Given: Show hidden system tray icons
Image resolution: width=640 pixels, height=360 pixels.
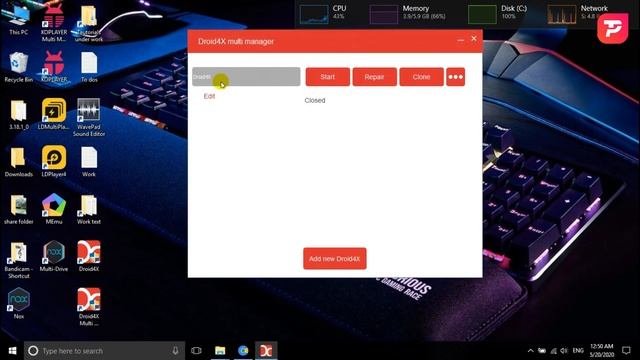Looking at the screenshot, I should point(530,351).
